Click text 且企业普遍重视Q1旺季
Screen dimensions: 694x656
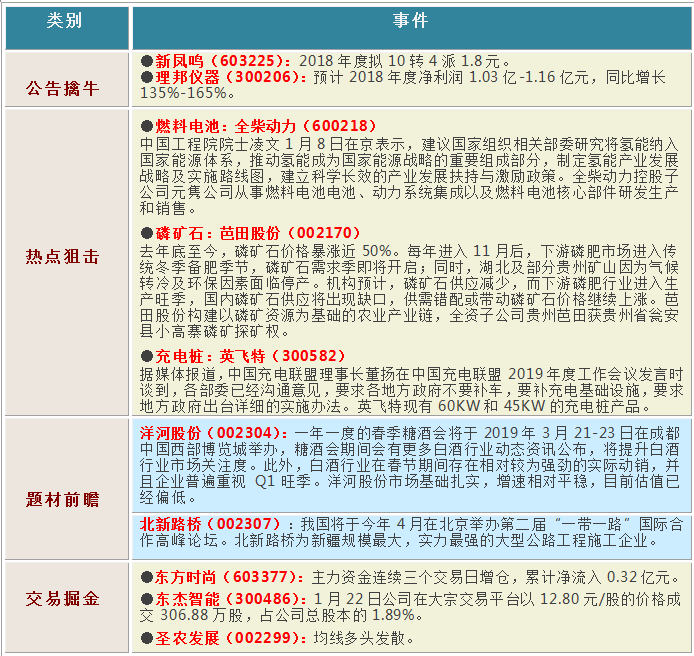[225, 481]
